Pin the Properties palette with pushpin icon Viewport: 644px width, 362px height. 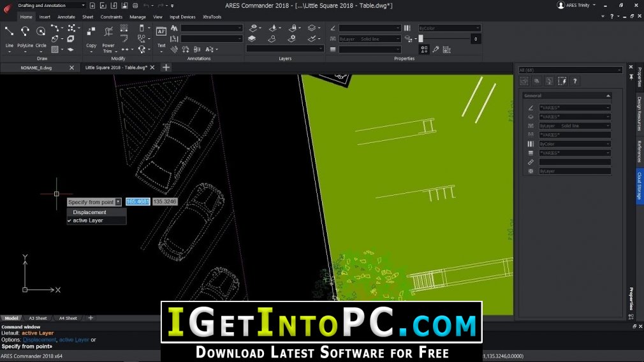click(631, 76)
